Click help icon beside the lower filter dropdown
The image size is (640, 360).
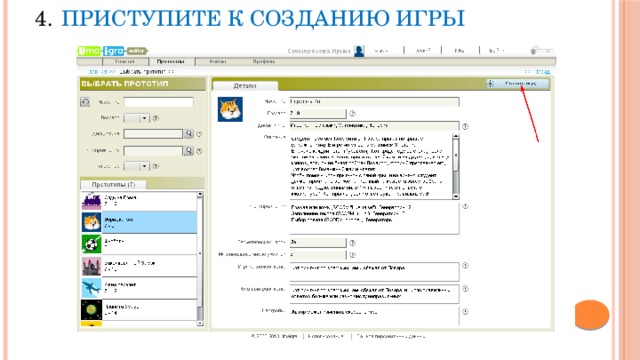(156, 166)
